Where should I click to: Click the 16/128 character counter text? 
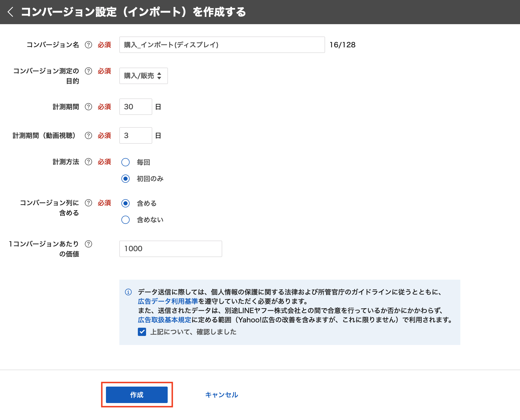pos(343,45)
